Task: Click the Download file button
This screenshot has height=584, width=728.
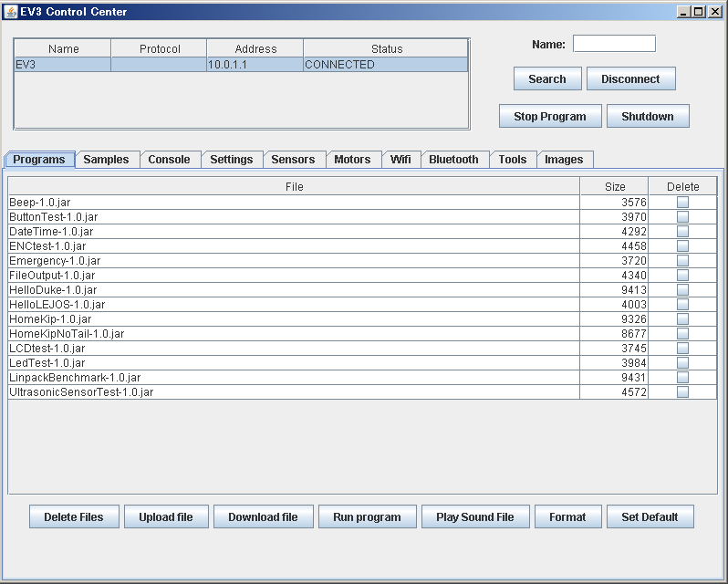Action: coord(264,516)
